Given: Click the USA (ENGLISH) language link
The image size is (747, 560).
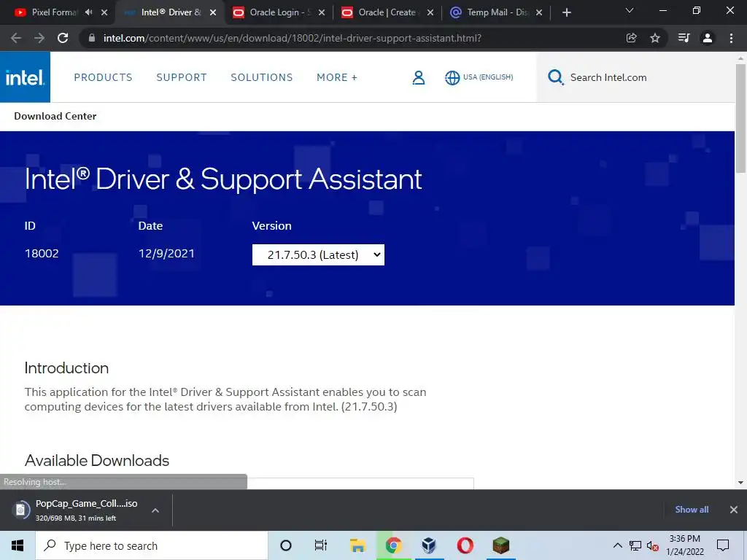Looking at the screenshot, I should tap(488, 77).
